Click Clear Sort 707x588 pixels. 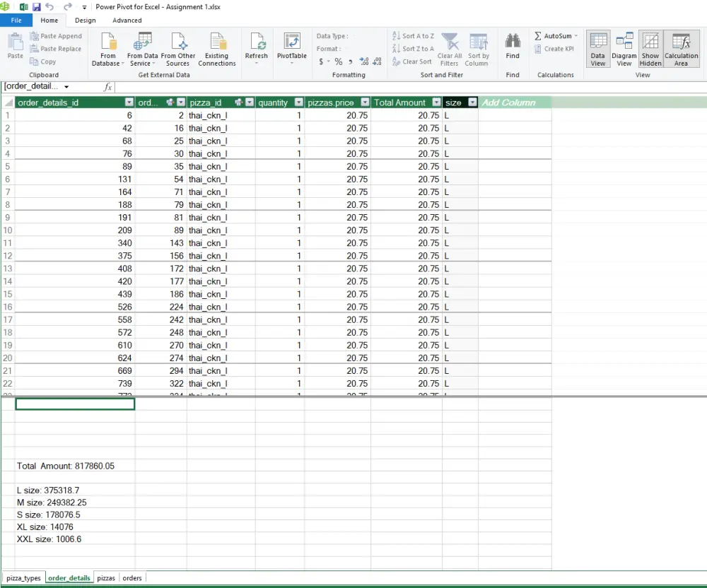(x=411, y=61)
